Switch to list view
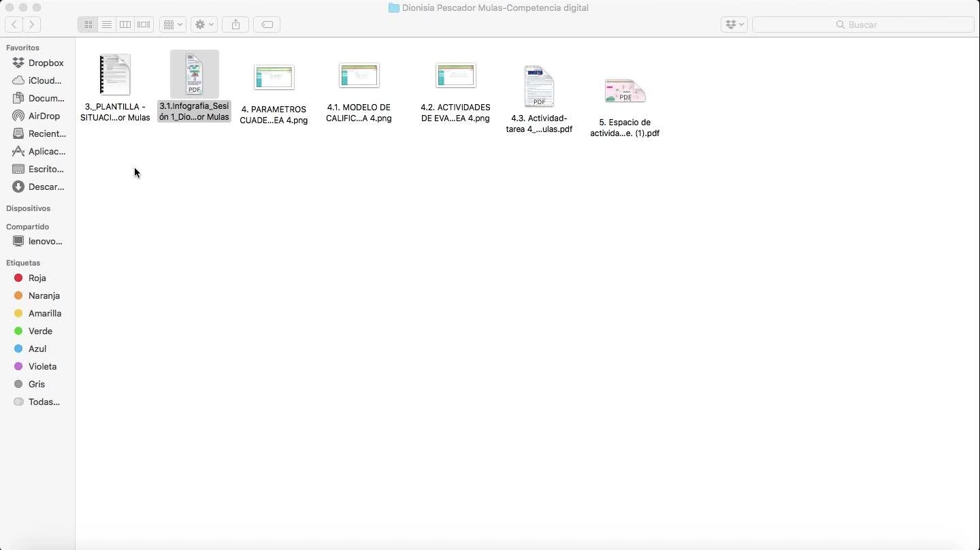 click(x=107, y=25)
